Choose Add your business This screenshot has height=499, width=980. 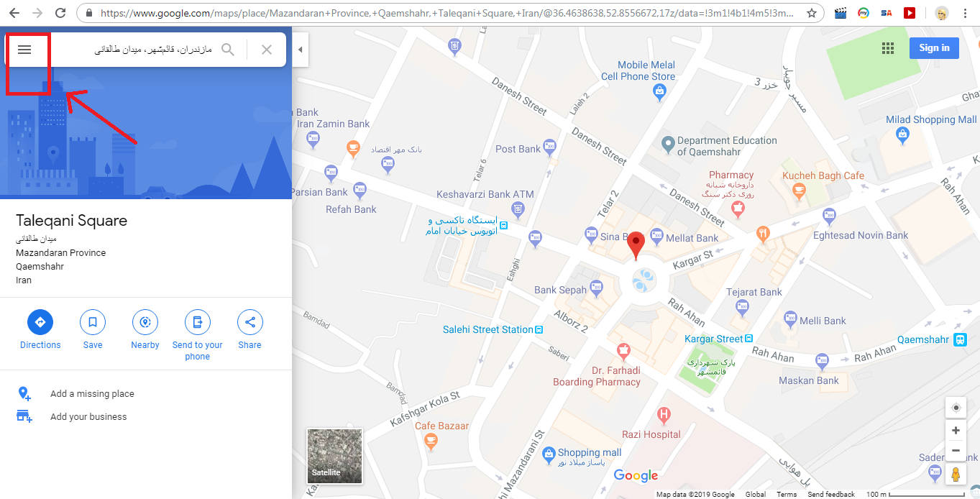pyautogui.click(x=88, y=417)
